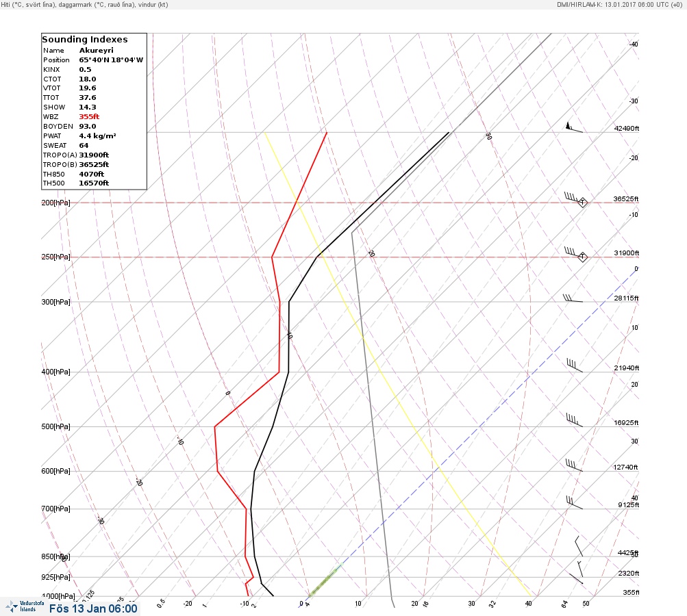The width and height of the screenshot is (687, 616).
Task: Click the Fös 13 Jan 06:00 timestamp
Action: [93, 608]
